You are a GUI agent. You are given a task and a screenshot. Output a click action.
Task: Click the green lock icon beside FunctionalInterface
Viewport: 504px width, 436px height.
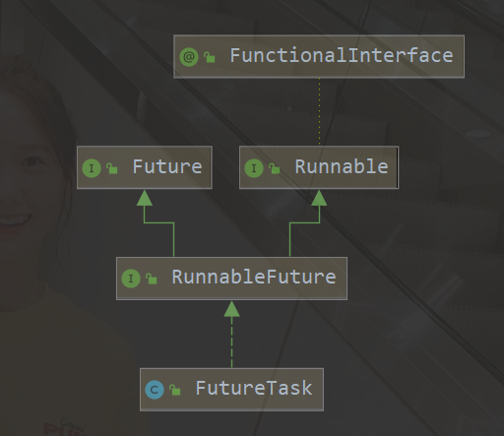[x=210, y=57]
